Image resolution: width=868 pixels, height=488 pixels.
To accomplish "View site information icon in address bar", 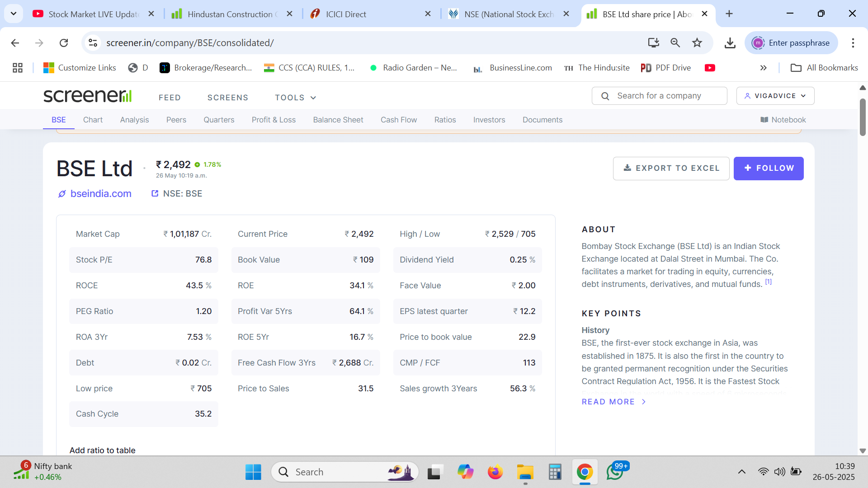I will click(x=93, y=43).
